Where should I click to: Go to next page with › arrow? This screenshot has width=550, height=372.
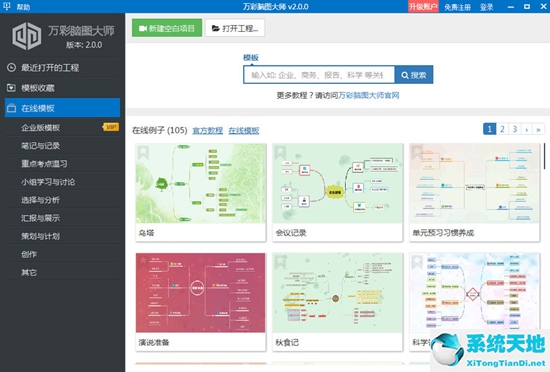pos(526,129)
